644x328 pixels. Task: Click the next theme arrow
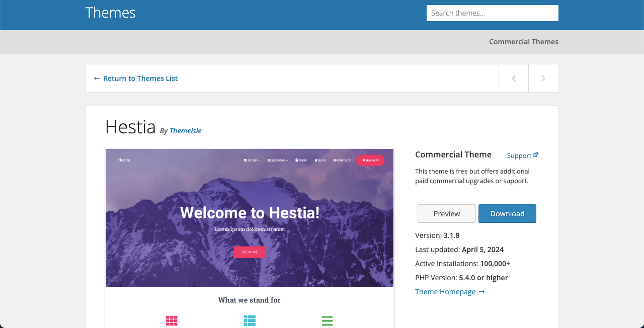coord(543,78)
